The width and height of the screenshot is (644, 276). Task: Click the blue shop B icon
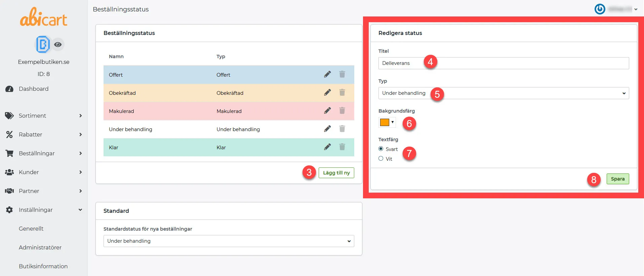click(43, 44)
